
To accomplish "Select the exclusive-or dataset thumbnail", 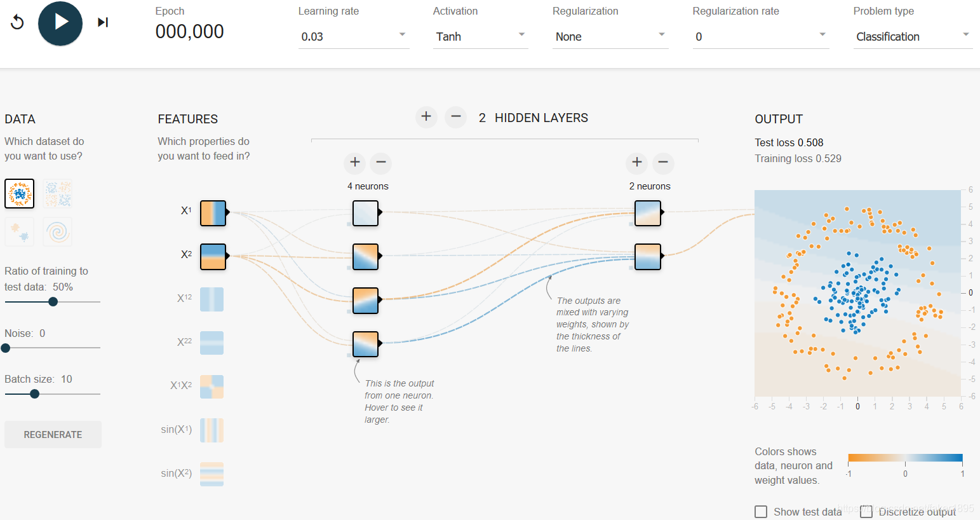I will (x=58, y=193).
